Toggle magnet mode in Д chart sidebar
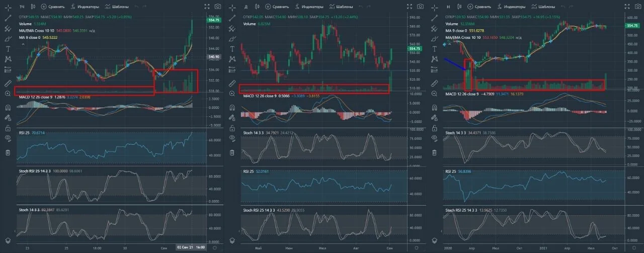The image size is (644, 253). point(232,107)
